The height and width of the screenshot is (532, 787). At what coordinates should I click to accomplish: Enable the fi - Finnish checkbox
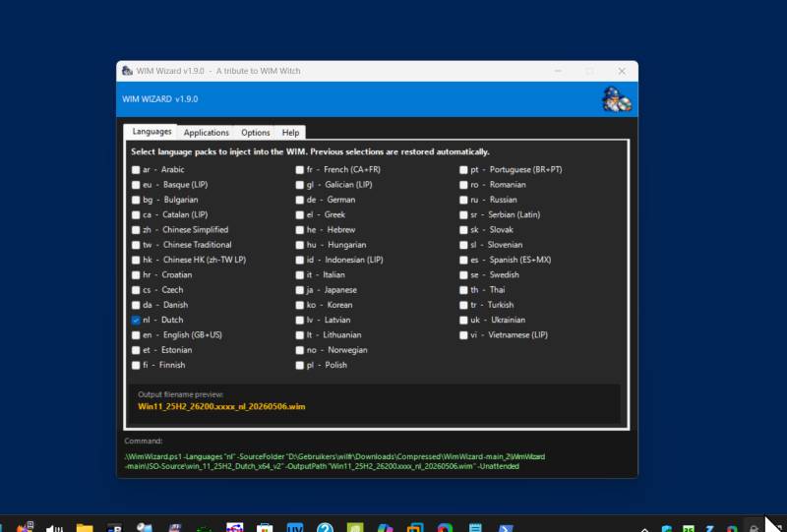point(136,366)
